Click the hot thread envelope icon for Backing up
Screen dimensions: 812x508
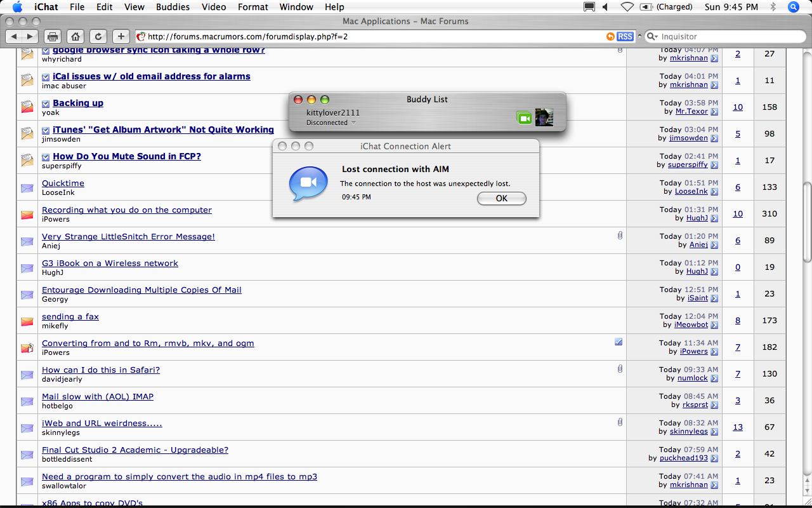pos(27,107)
